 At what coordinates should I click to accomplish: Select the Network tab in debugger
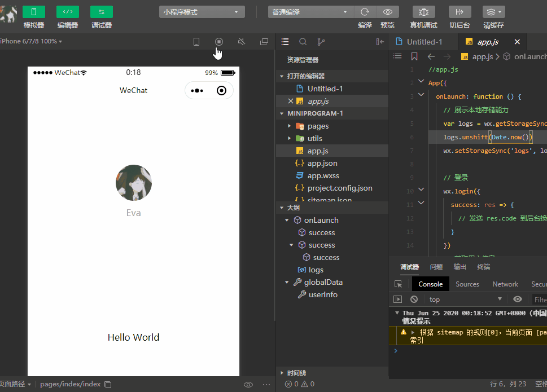point(505,284)
